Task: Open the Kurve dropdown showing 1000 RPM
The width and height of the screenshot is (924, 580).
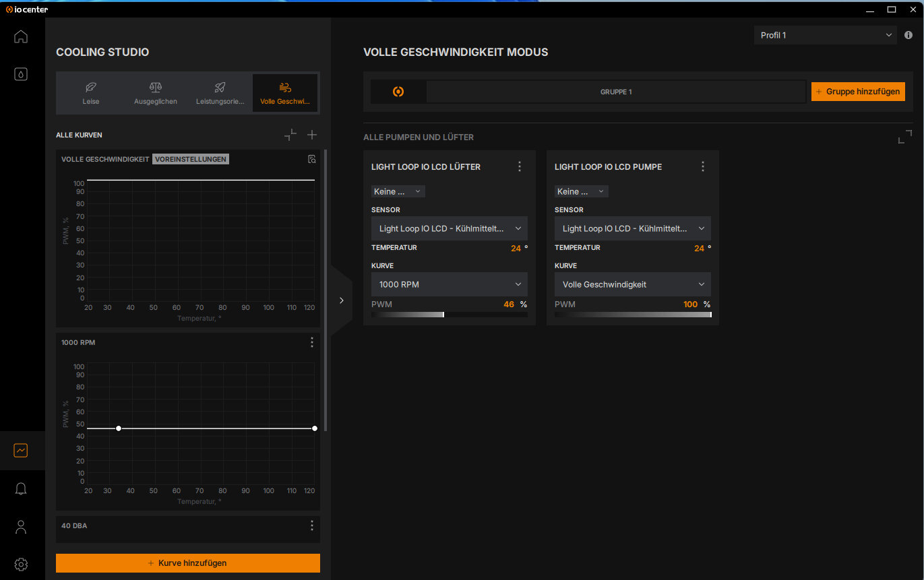Action: (450, 284)
